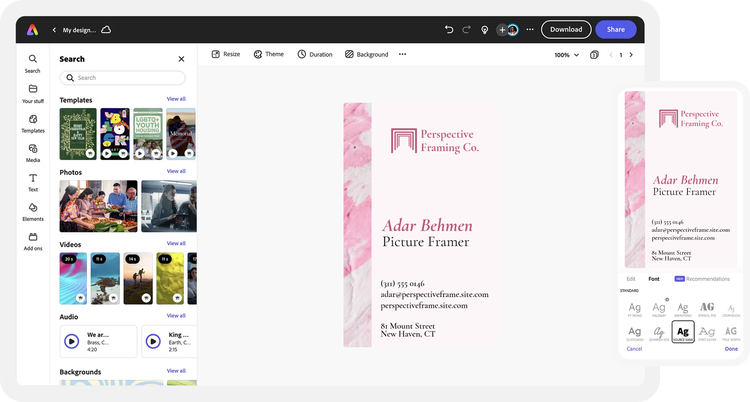Add a collaborator with the plus icon
The image size is (750, 402).
pos(502,30)
